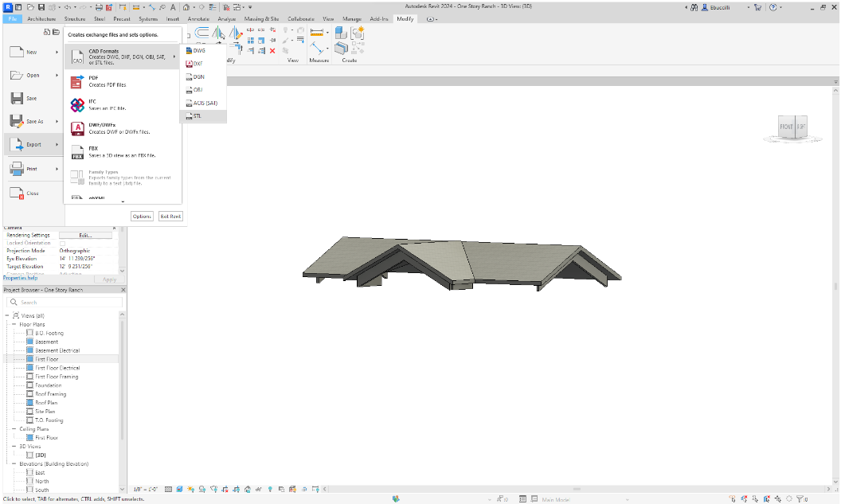Toggle Select Links in the status bar
This screenshot has width=841, height=504.
point(732,498)
